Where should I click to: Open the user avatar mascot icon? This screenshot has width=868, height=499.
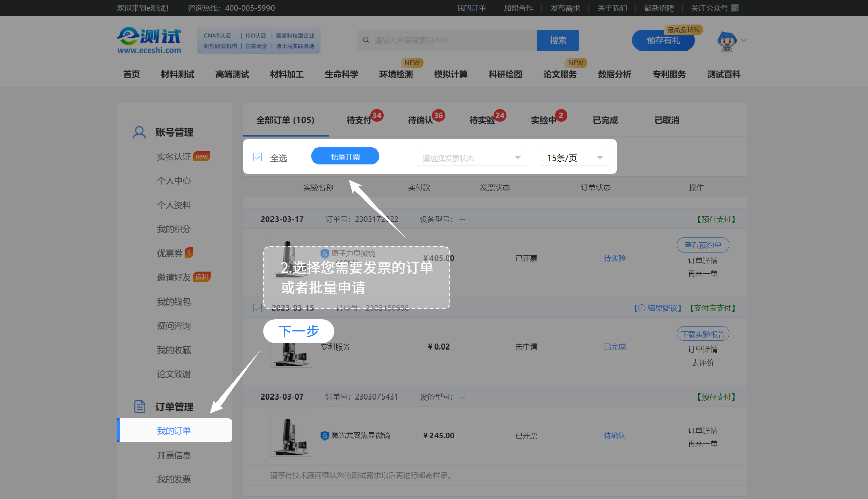point(727,41)
